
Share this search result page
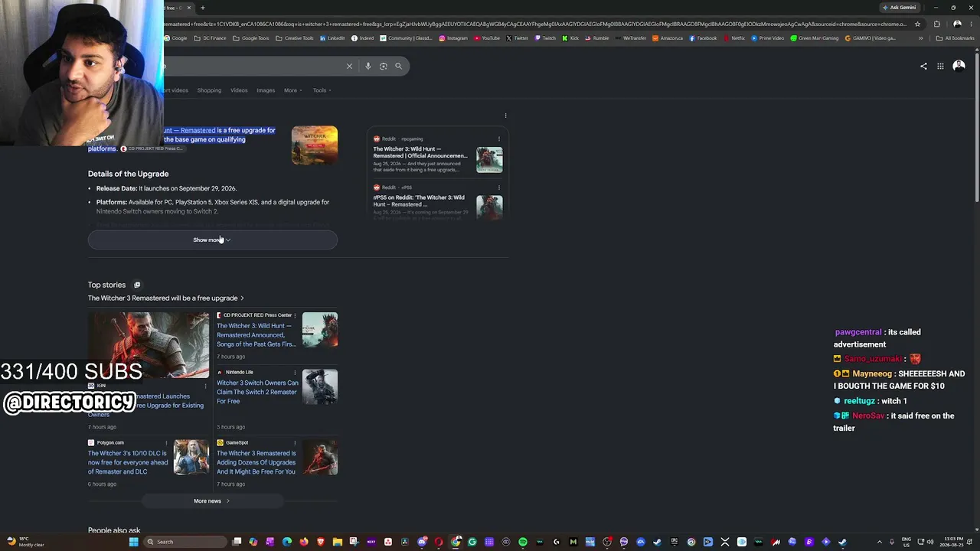click(923, 66)
